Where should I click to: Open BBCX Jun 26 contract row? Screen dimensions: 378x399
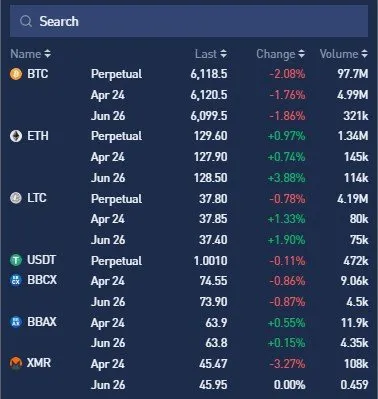click(x=189, y=302)
